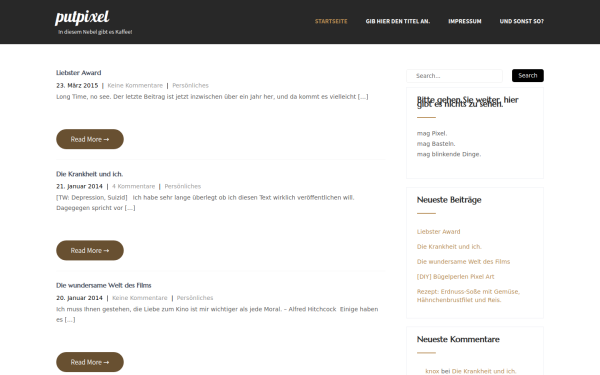Open the Erdnuss-Soße recipe sidebar link
600x375 pixels.
(468, 296)
